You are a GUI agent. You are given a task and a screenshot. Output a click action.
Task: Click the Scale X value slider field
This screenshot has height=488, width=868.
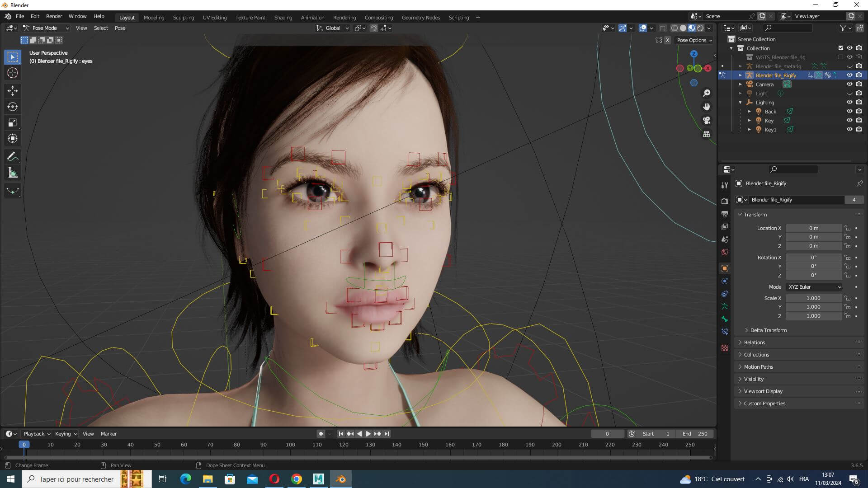813,298
